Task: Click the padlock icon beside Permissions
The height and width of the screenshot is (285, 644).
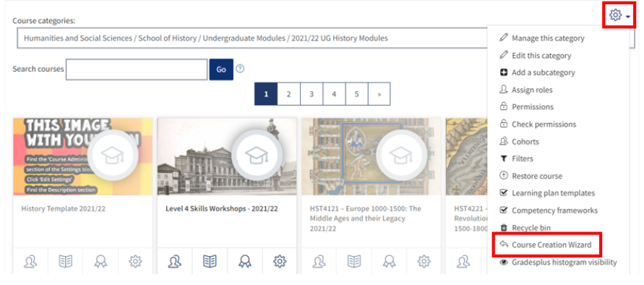Action: point(504,106)
